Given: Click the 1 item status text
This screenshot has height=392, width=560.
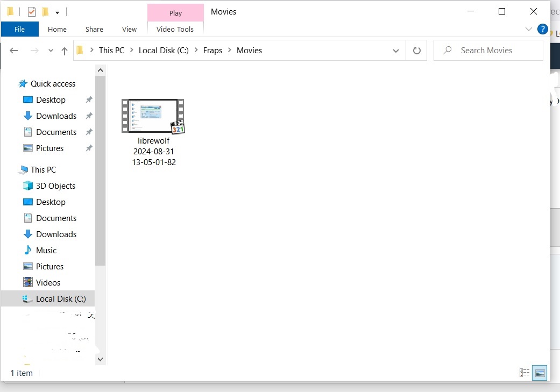Looking at the screenshot, I should (x=22, y=373).
